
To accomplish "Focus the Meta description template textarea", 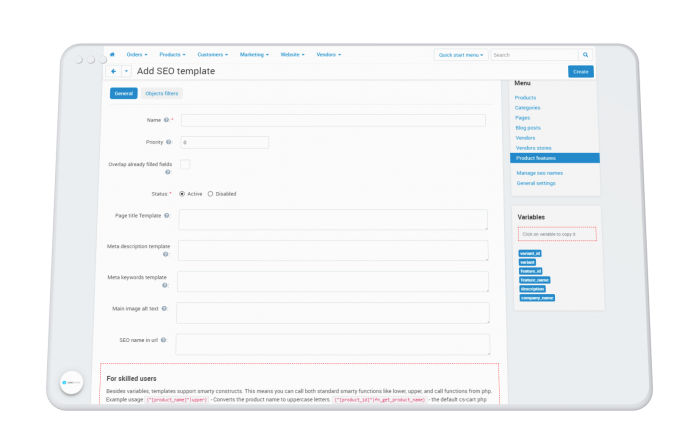I will coord(333,250).
